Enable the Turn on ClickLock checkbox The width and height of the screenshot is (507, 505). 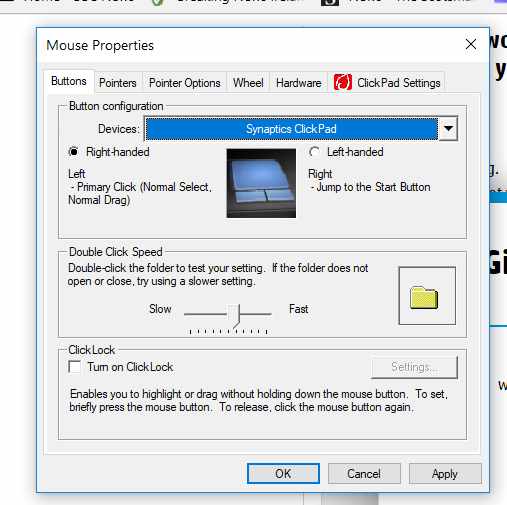coord(74,367)
